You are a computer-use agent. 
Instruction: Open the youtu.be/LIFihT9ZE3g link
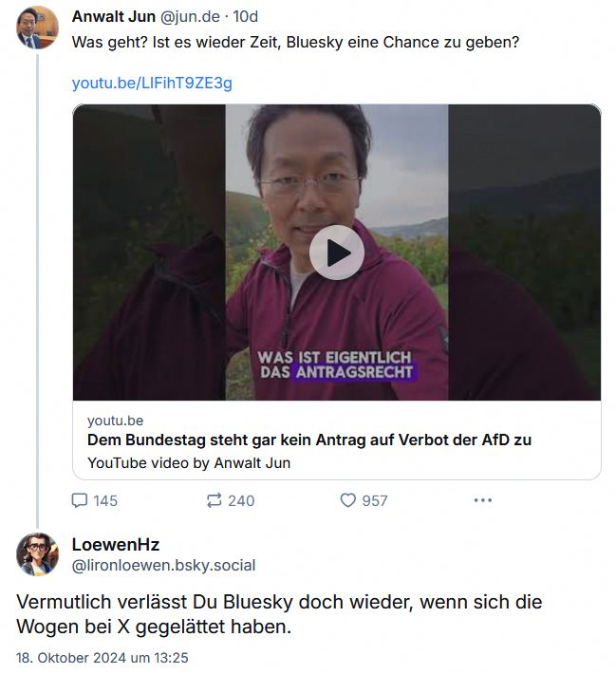[x=152, y=83]
